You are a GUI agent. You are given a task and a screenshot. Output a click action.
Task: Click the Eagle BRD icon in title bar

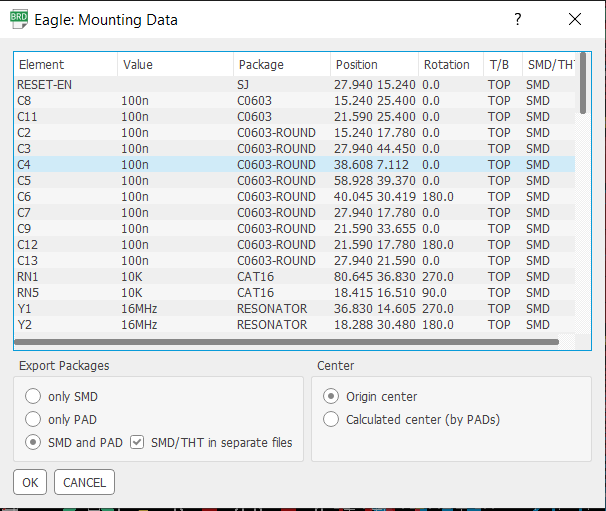click(19, 19)
